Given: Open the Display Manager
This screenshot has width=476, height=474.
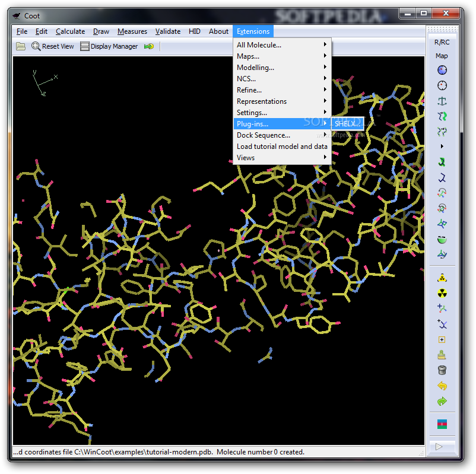Looking at the screenshot, I should click(109, 46).
